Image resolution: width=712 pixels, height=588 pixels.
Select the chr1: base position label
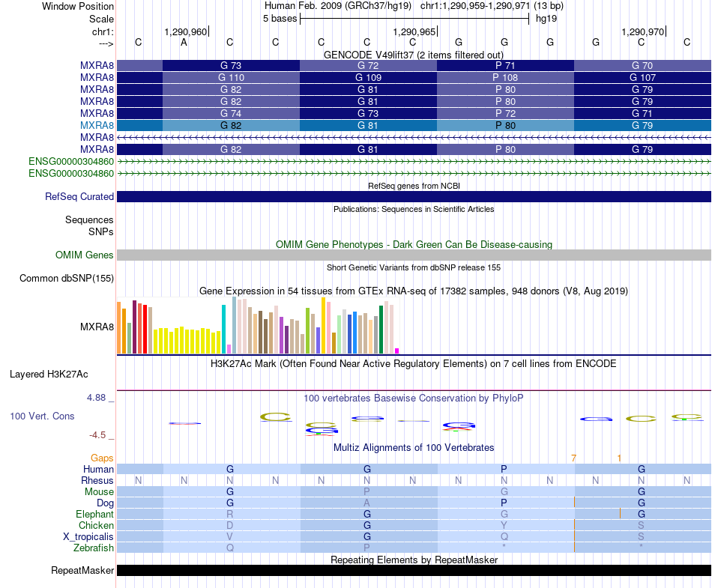coord(103,31)
